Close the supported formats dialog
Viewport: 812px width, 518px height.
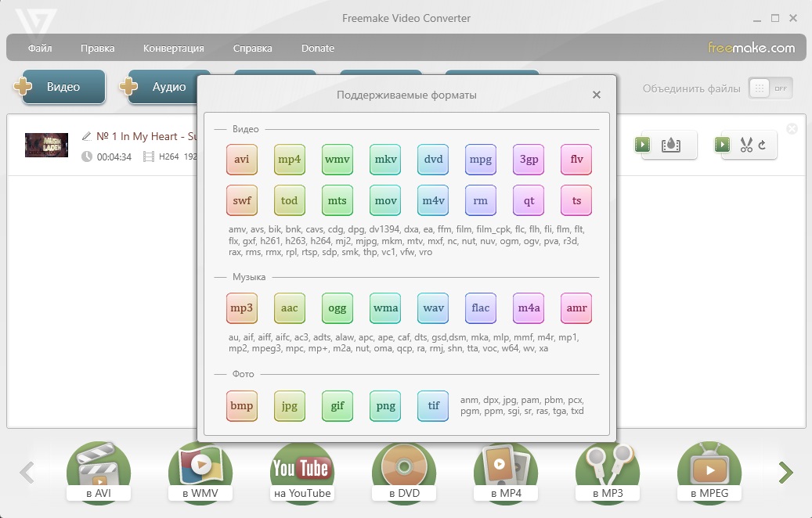coord(597,95)
